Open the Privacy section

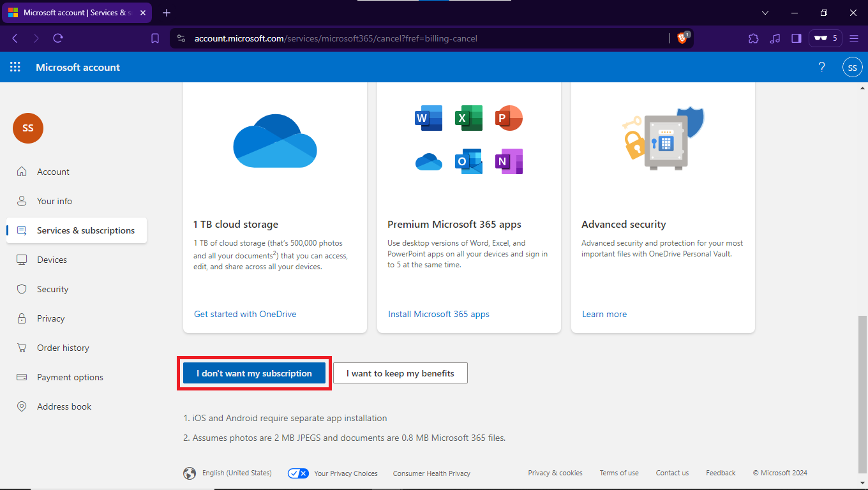click(51, 318)
